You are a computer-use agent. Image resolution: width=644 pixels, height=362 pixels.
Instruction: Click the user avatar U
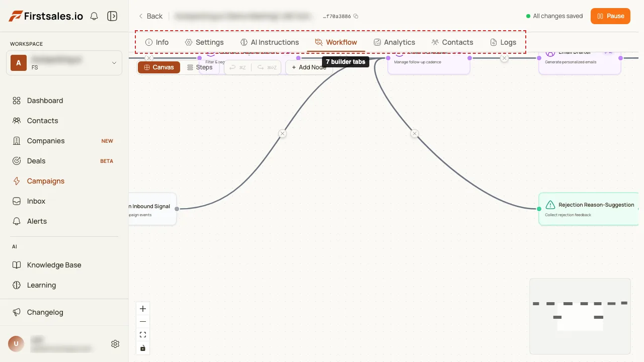click(x=16, y=344)
